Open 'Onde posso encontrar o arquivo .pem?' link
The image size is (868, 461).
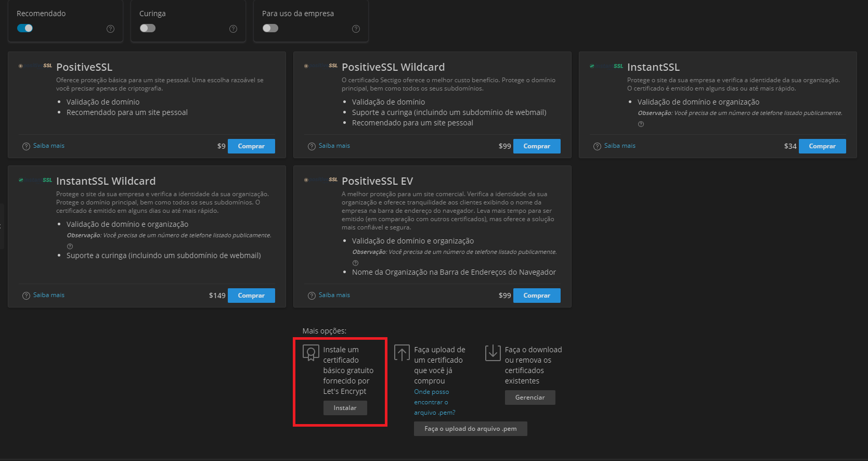(x=434, y=402)
